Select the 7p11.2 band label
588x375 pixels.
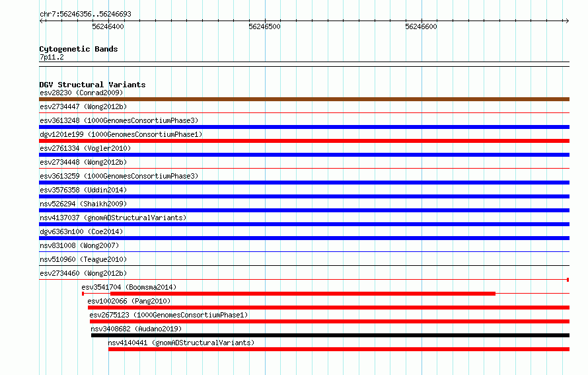coord(52,57)
